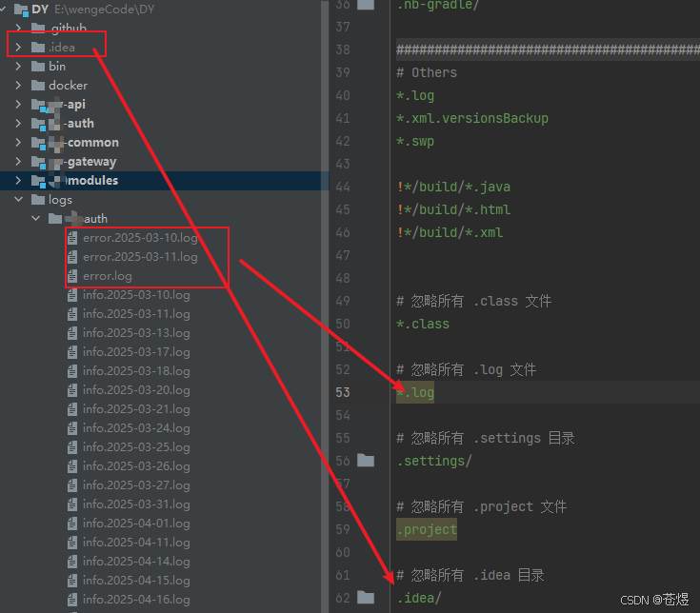The width and height of the screenshot is (700, 613).
Task: Expand the -common module chevron
Action: coord(18,143)
